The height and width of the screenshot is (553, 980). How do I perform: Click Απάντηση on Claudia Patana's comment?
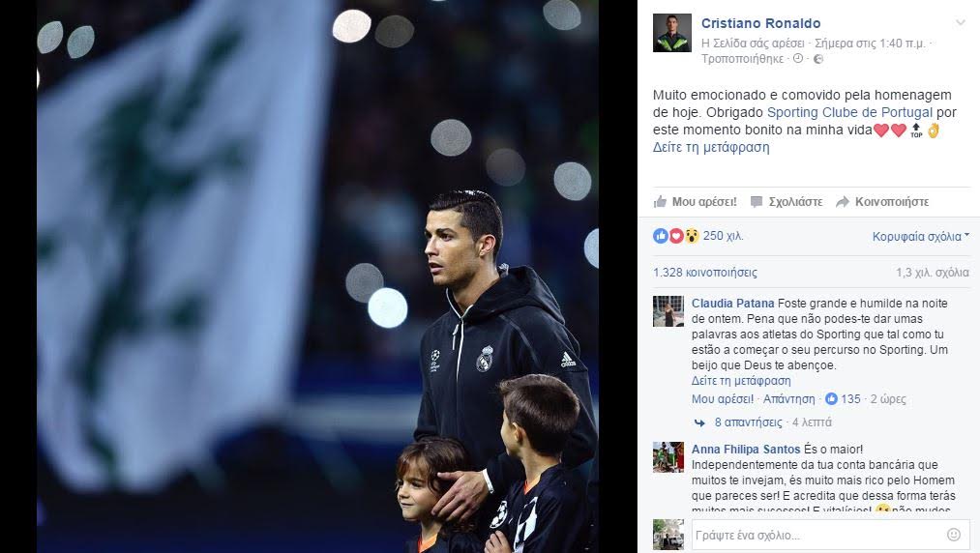coord(788,398)
